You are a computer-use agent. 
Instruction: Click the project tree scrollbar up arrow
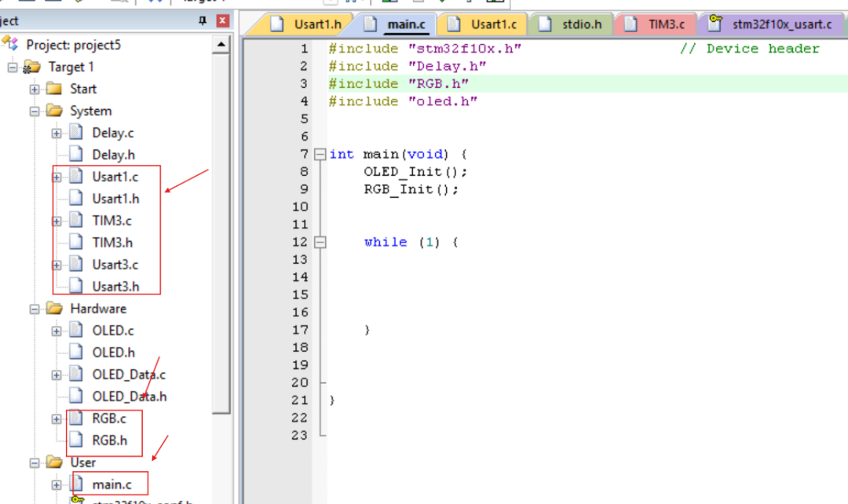click(x=221, y=44)
